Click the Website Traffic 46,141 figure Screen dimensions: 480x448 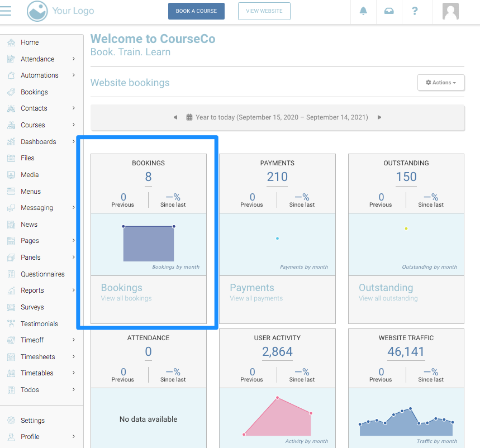coord(406,352)
